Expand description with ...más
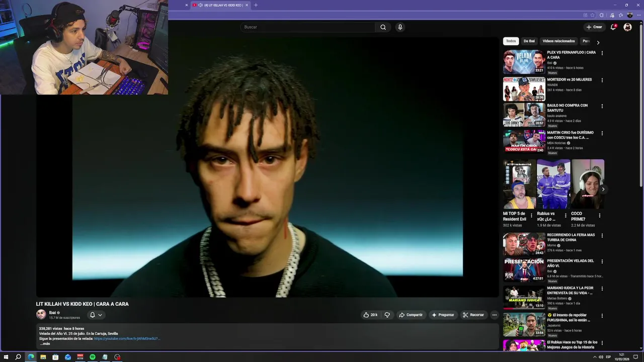The width and height of the screenshot is (644, 362). (x=45, y=344)
